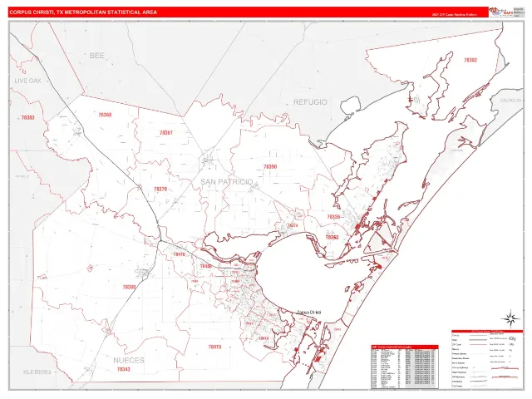Click the 'SAN PATRICIO' county label
The width and height of the screenshot is (532, 399).
point(227,181)
